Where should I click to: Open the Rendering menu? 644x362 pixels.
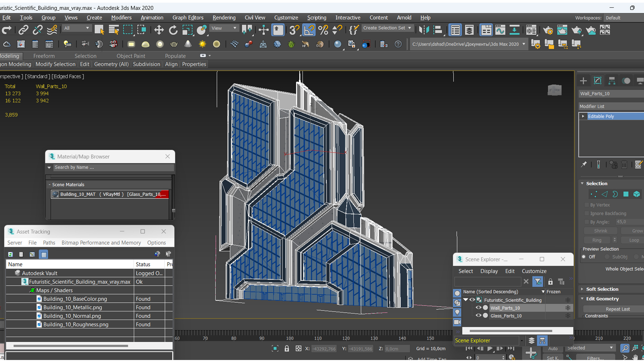(224, 17)
